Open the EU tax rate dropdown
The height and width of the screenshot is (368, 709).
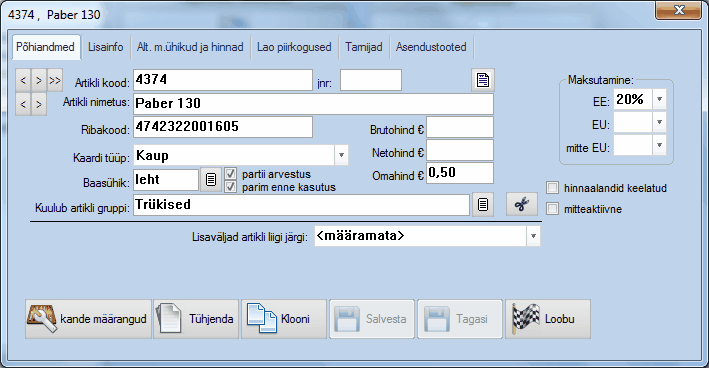659,123
